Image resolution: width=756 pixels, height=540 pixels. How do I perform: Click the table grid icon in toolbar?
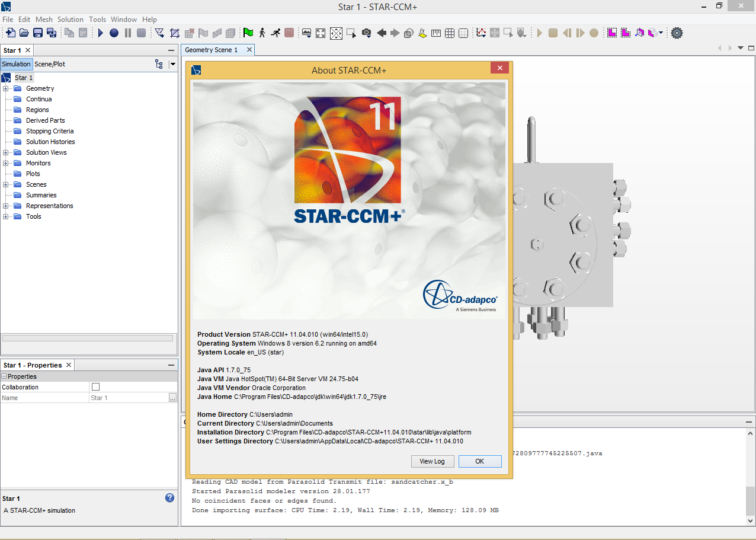pyautogui.click(x=450, y=33)
